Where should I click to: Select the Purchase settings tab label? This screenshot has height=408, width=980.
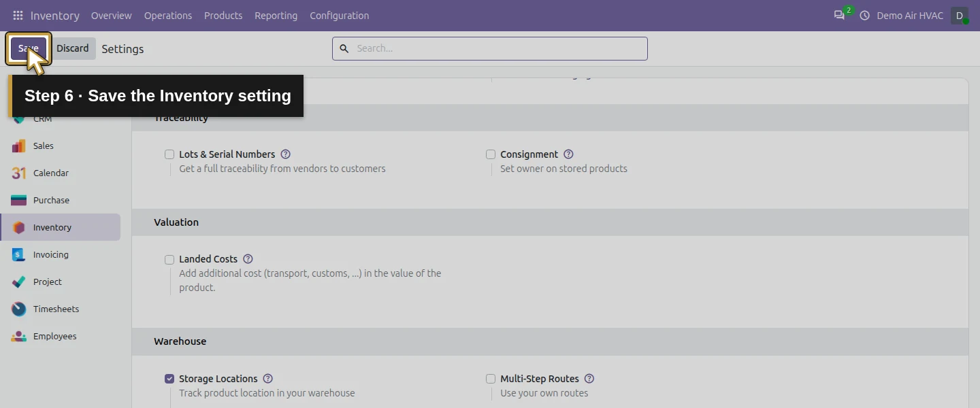point(52,201)
